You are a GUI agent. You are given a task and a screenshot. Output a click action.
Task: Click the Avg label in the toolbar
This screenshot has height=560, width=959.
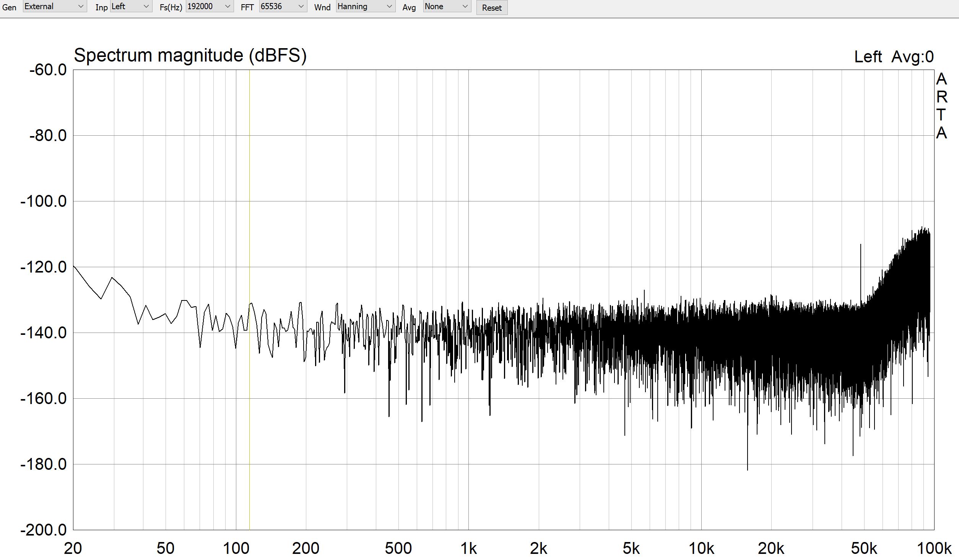(x=409, y=7)
